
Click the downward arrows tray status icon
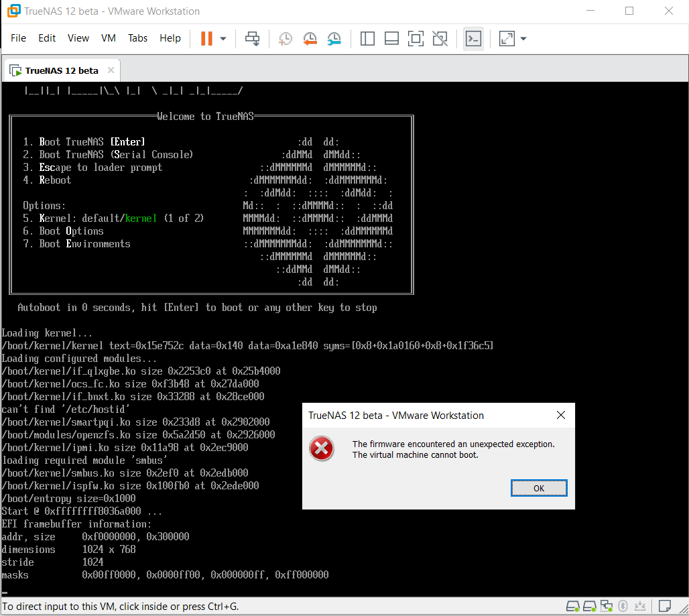pyautogui.click(x=640, y=607)
